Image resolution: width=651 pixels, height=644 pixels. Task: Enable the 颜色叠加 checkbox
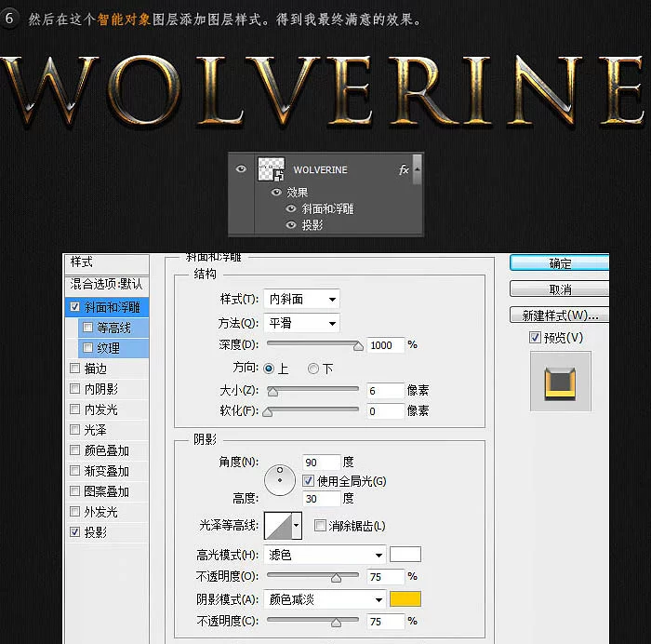[x=74, y=450]
